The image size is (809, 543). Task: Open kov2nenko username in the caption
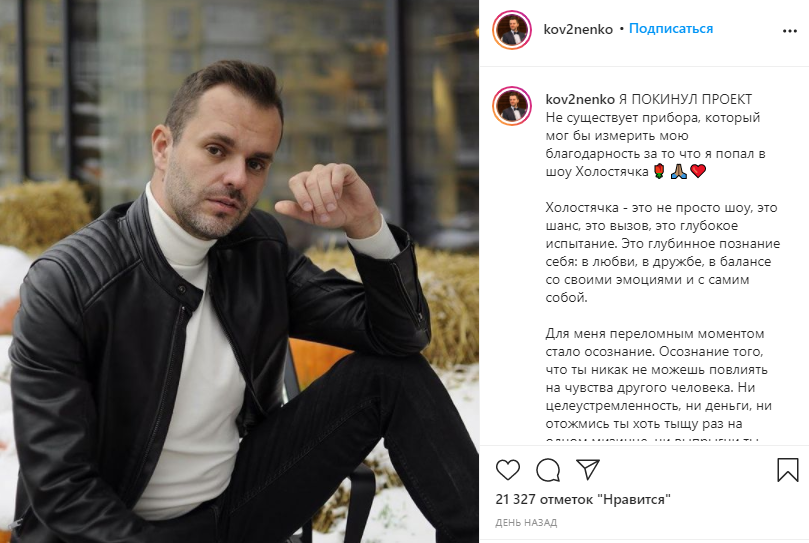(580, 99)
